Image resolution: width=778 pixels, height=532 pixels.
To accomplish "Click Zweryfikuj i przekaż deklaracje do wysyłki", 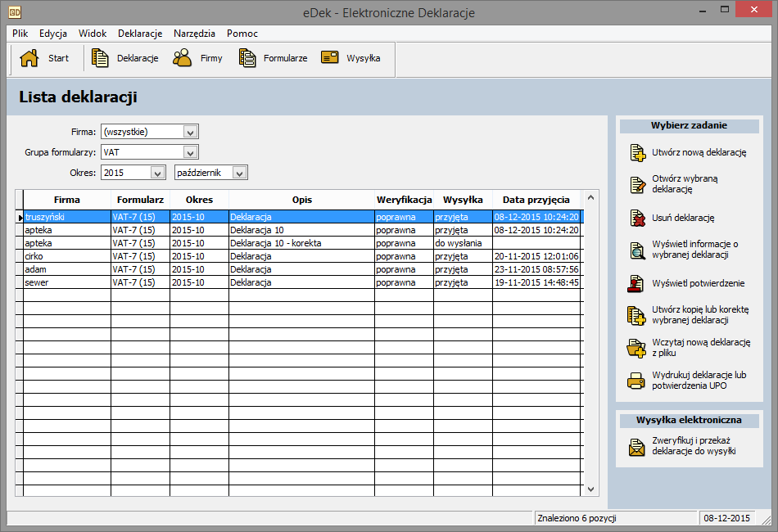I will (x=694, y=446).
